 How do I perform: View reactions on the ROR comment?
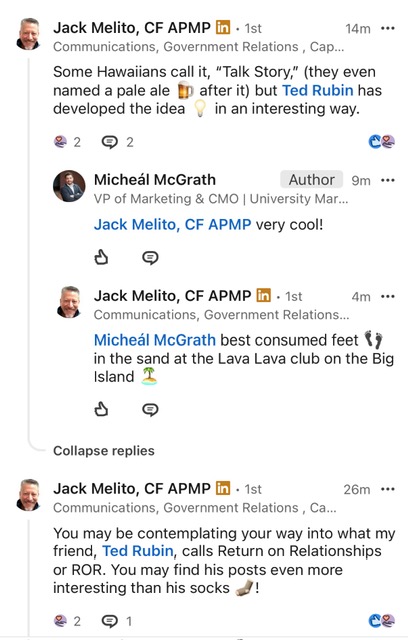[67, 621]
